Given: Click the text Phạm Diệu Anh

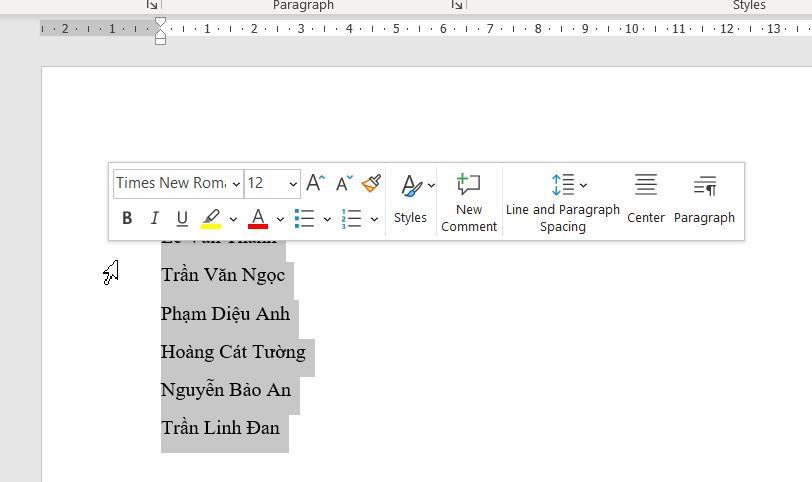Looking at the screenshot, I should click(x=225, y=314).
